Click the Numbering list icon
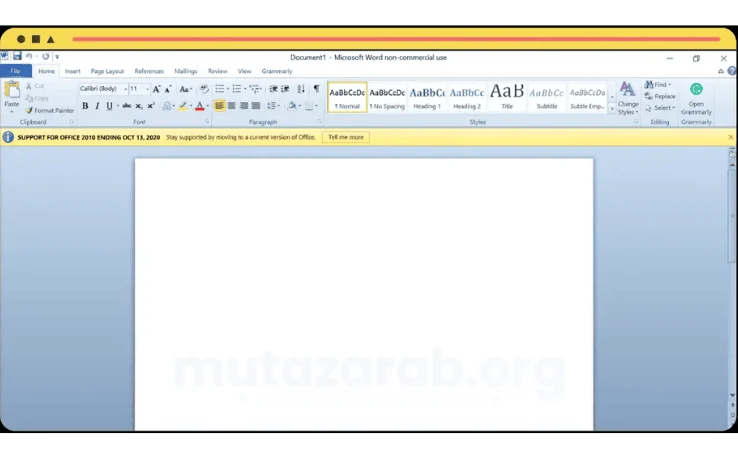Screen dimensions: 738x458 click(x=237, y=88)
